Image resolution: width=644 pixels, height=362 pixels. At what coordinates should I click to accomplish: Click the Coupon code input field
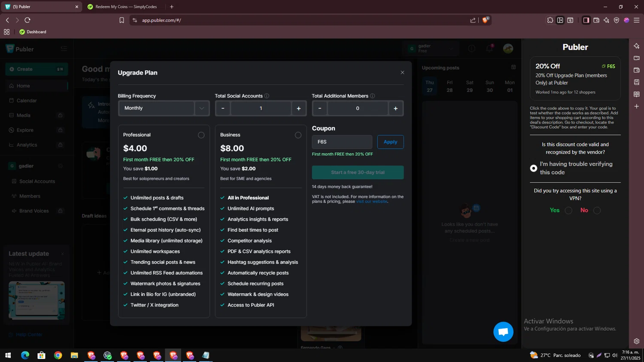coord(342,142)
